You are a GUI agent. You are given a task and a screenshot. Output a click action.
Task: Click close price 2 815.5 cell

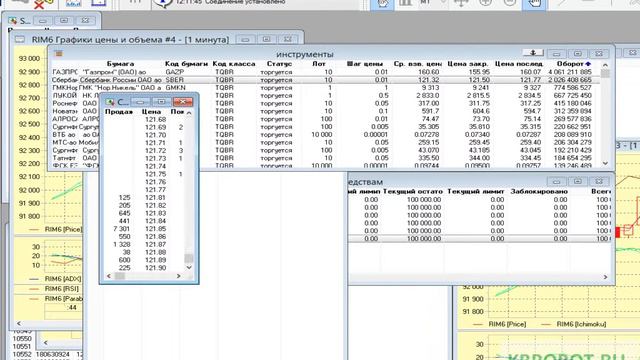click(x=478, y=95)
